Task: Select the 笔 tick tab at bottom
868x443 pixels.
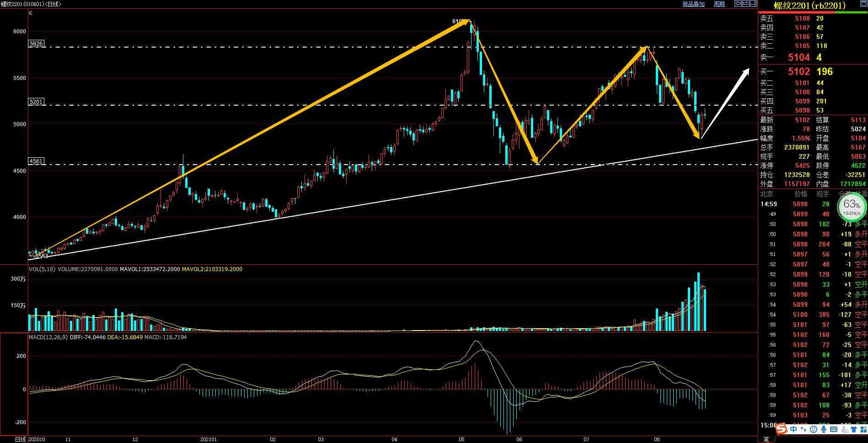Action: [766, 439]
